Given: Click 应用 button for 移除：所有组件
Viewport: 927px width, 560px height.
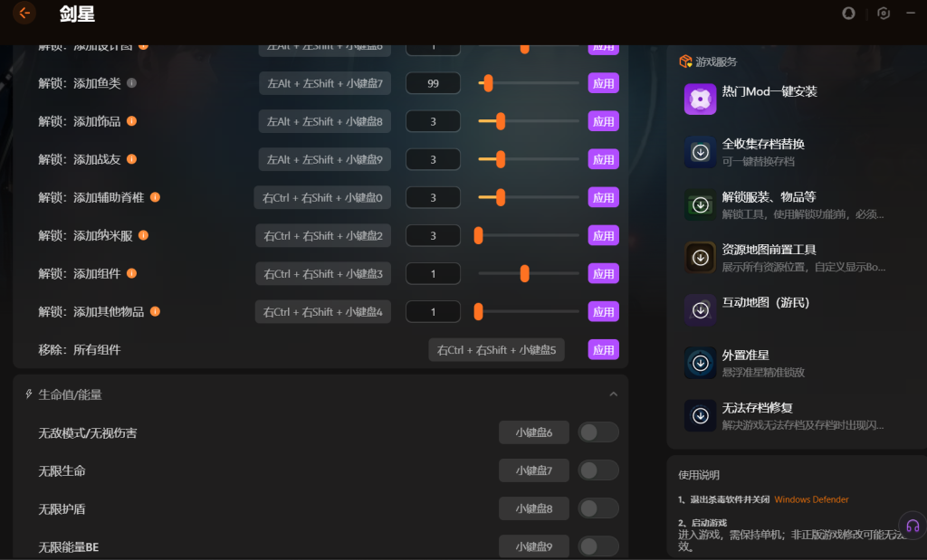Looking at the screenshot, I should [603, 349].
